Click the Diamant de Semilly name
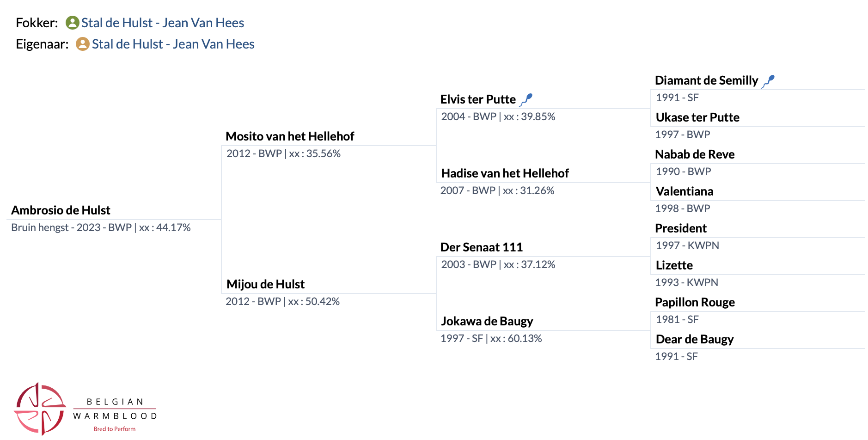Image resolution: width=868 pixels, height=440 pixels. [706, 81]
